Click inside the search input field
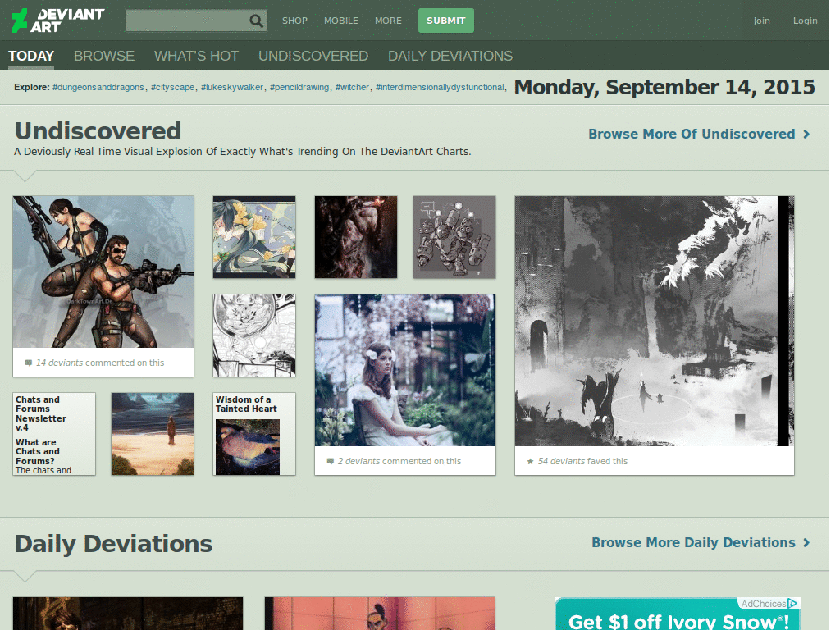 tap(189, 21)
